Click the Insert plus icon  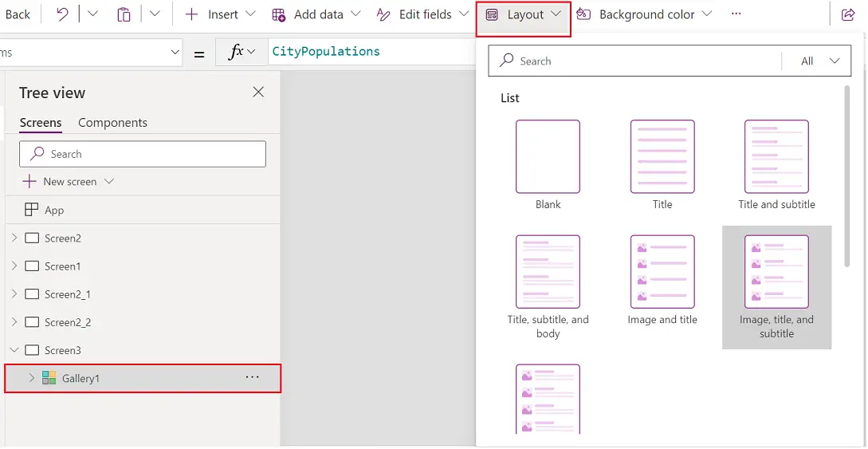(191, 14)
